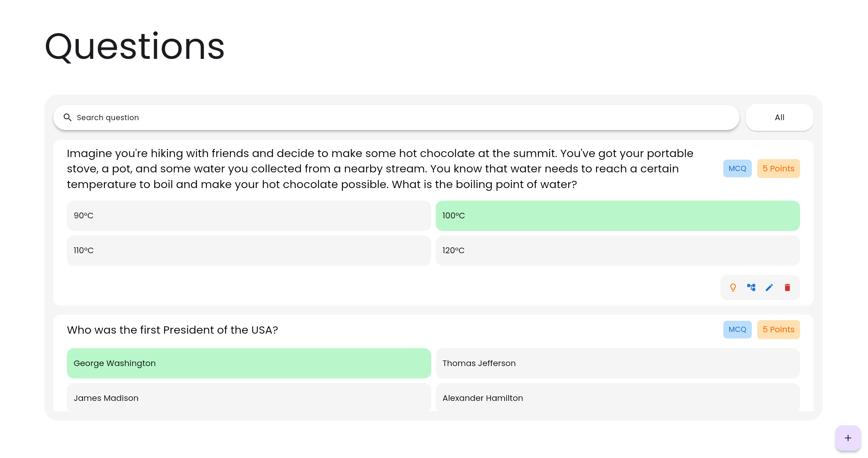Add a new question with the plus button
This screenshot has width=868, height=458.
848,438
